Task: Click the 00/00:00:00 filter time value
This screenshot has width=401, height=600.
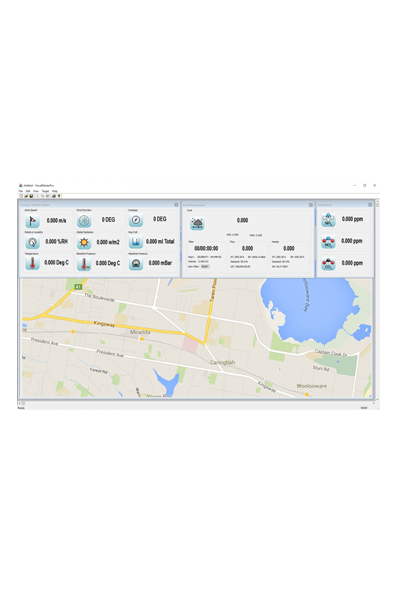Action: click(206, 249)
